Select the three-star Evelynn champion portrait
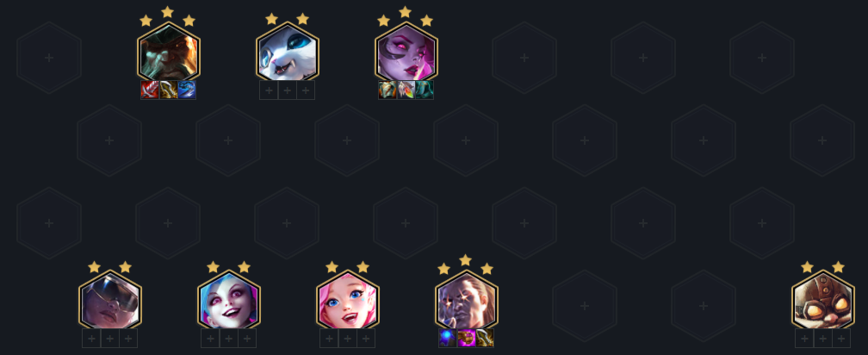This screenshot has width=868, height=355. [406, 53]
